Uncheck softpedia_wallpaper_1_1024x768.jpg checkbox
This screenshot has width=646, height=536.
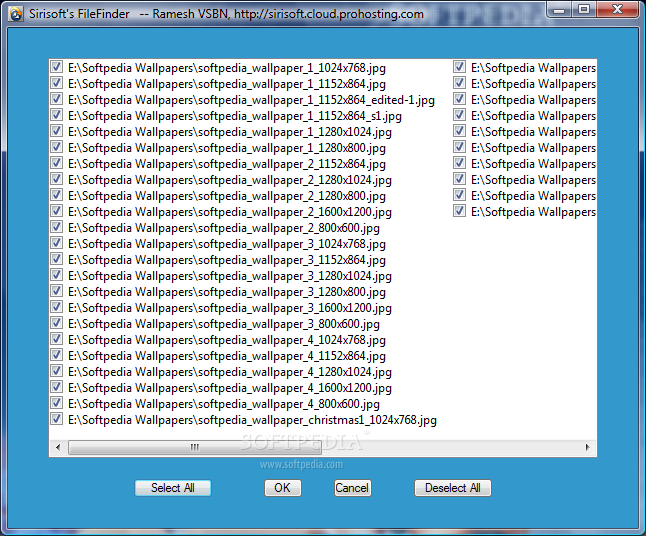56,67
